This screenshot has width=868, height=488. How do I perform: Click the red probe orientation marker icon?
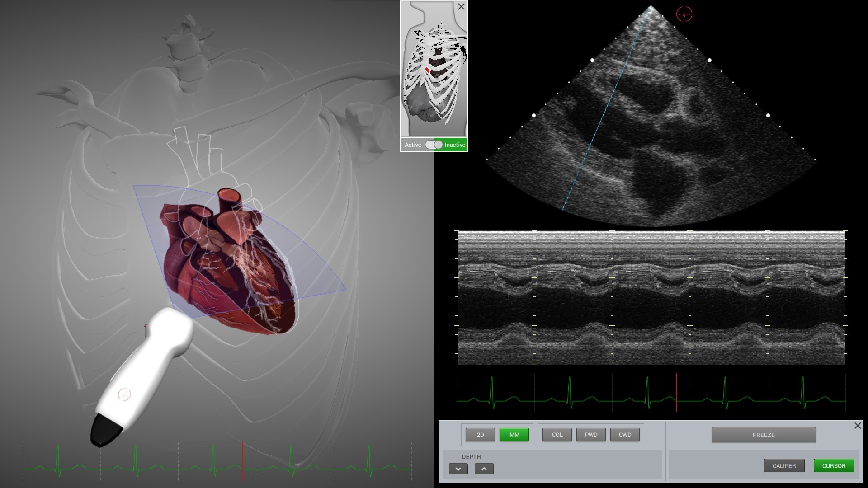coord(684,14)
